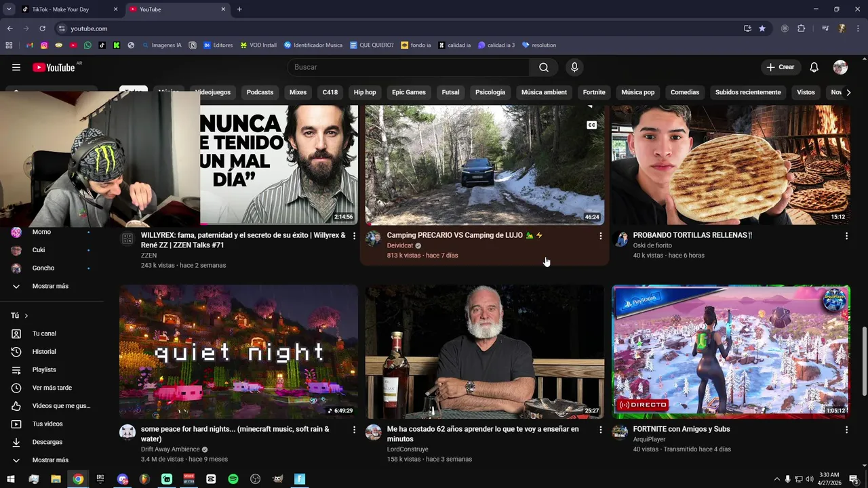Open more options for Me ha costado video

tap(600, 430)
